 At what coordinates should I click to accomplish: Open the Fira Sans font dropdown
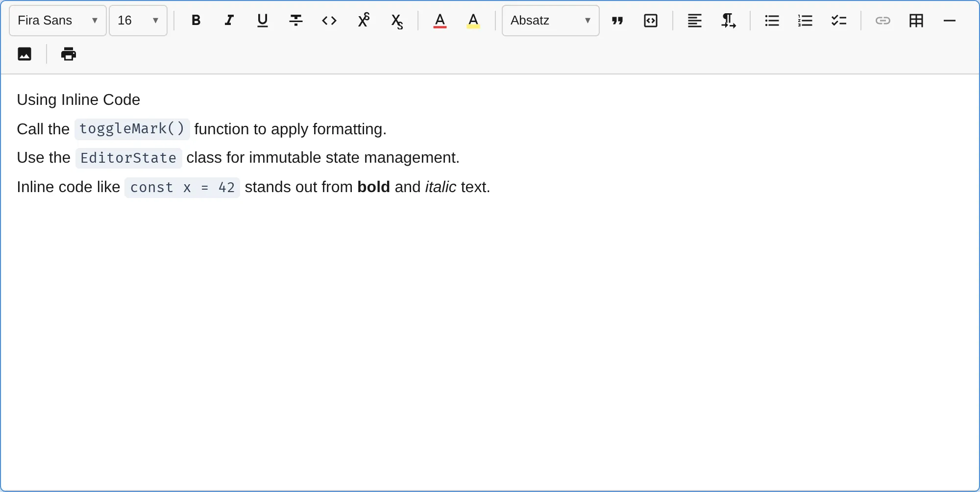tap(56, 21)
